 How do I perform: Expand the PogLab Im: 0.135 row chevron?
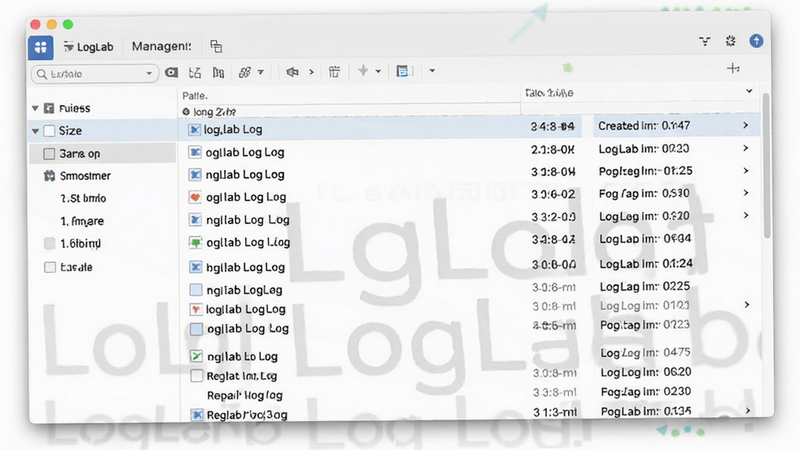[x=748, y=410]
